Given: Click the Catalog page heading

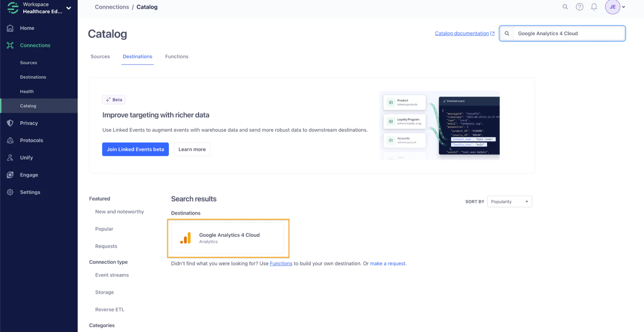Looking at the screenshot, I should 107,34.
